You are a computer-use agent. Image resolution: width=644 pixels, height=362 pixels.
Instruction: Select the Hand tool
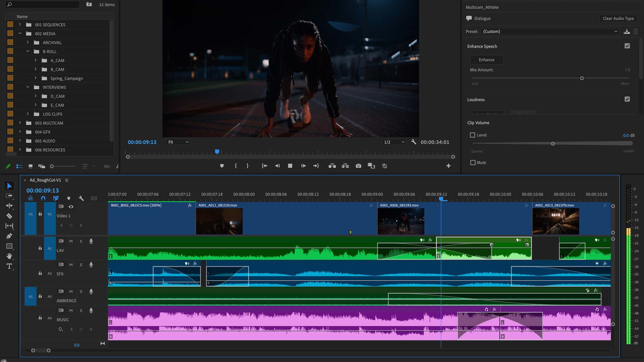9,256
